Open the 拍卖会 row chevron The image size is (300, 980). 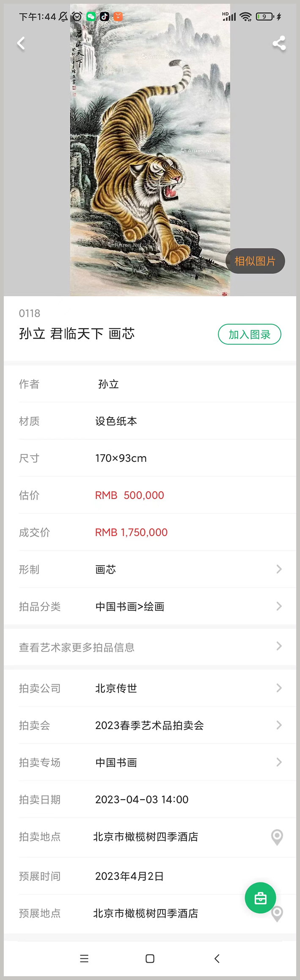[x=279, y=725]
